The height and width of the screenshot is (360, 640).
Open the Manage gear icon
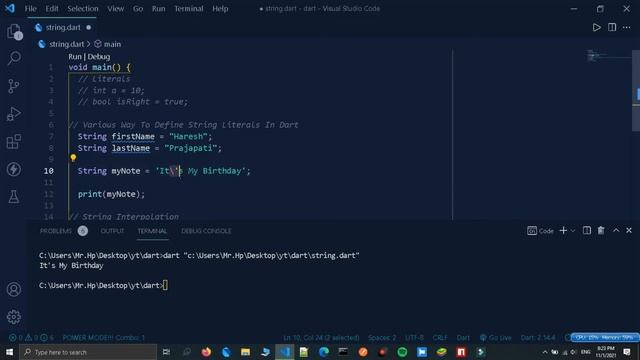point(14,317)
